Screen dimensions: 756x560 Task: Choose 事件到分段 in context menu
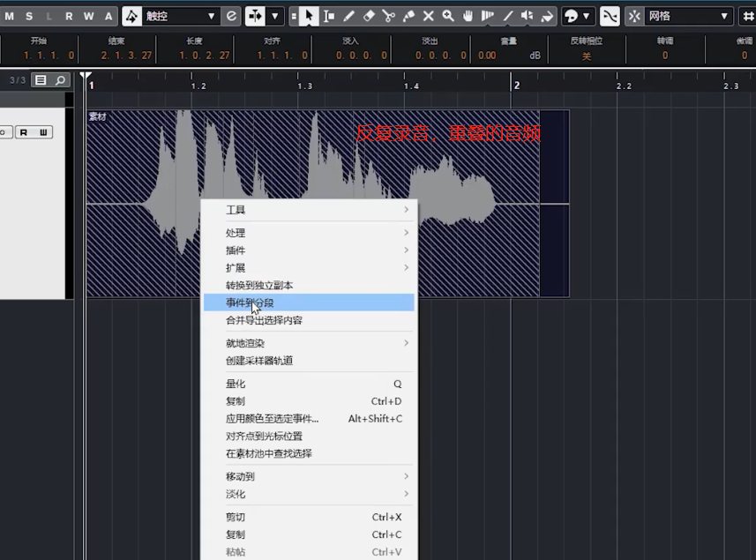309,302
